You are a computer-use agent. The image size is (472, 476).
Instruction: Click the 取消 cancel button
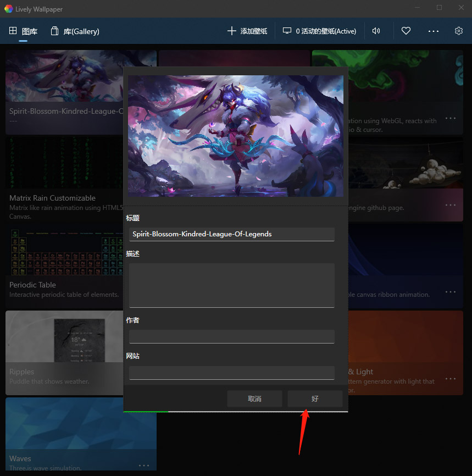pyautogui.click(x=254, y=398)
